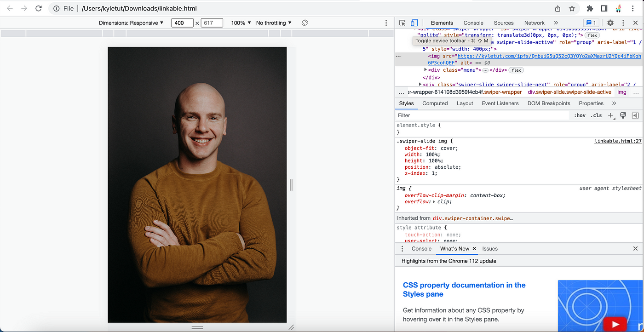Click the flex badge beside div.menu
644x332 pixels.
pos(517,70)
